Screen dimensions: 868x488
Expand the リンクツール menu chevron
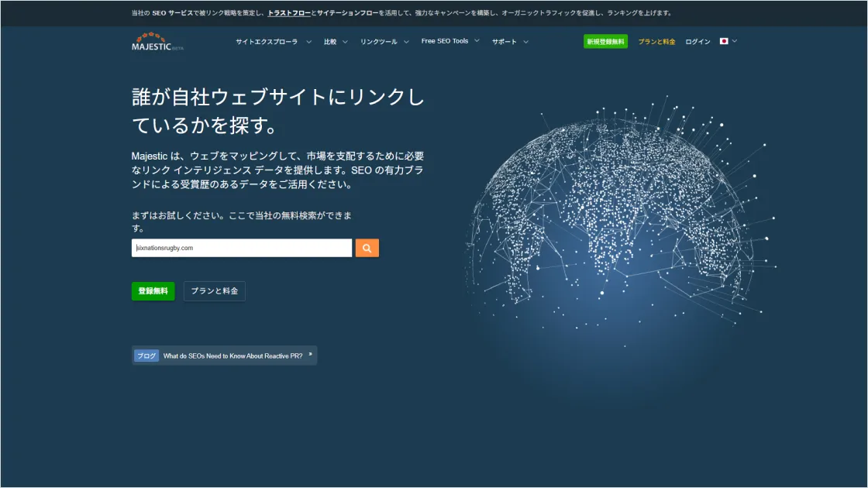coord(406,42)
